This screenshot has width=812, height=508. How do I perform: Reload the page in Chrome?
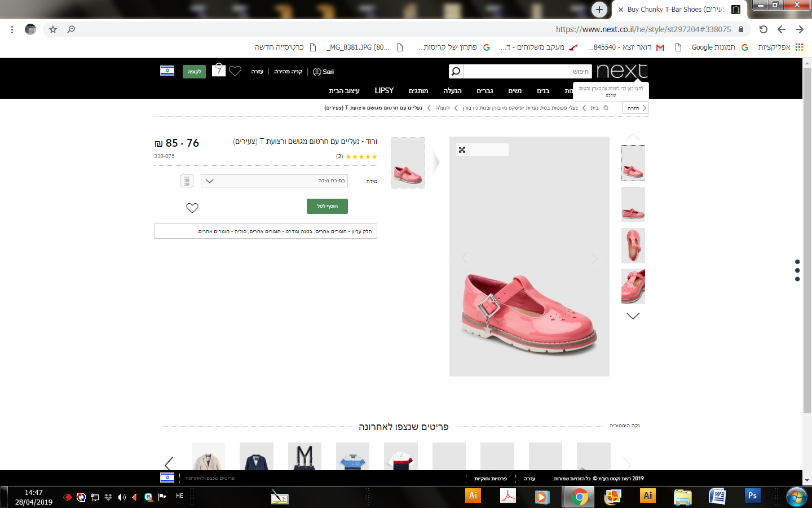764,29
